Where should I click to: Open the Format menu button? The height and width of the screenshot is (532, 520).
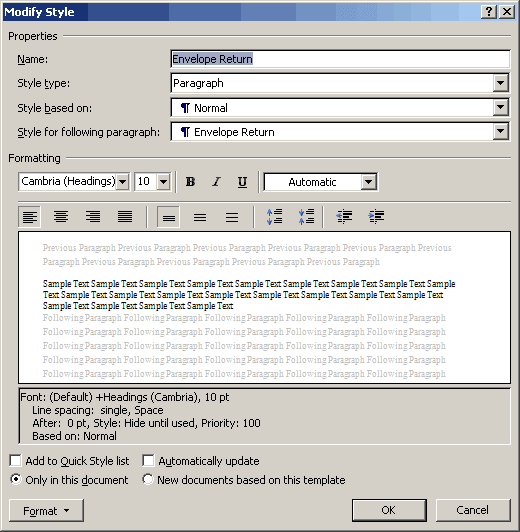[46, 511]
